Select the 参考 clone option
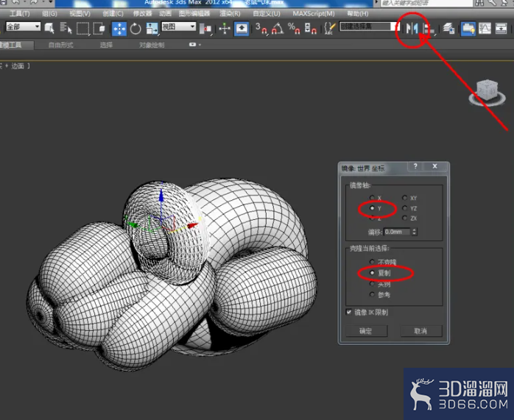The height and width of the screenshot is (420, 514). (x=372, y=295)
